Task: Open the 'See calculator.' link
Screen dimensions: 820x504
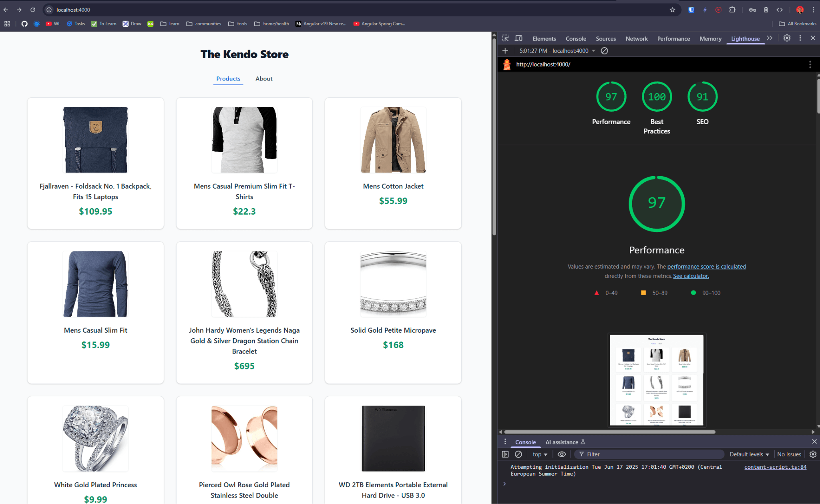Action: coord(691,276)
